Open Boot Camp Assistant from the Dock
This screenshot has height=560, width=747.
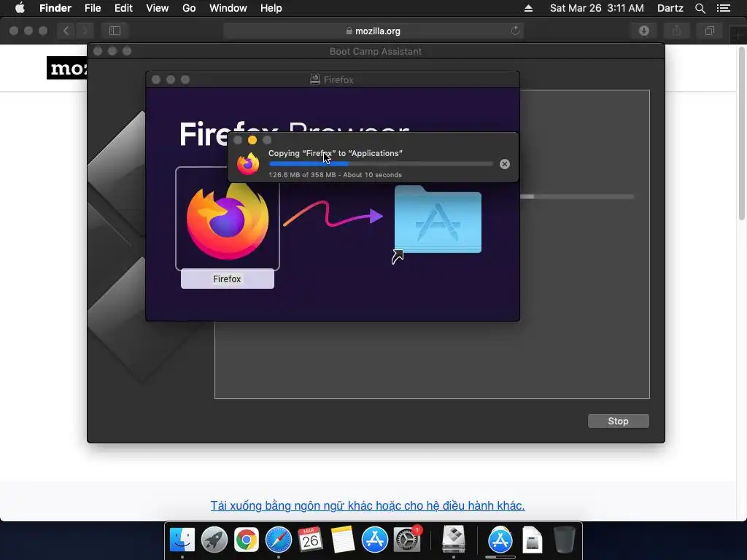pos(454,540)
